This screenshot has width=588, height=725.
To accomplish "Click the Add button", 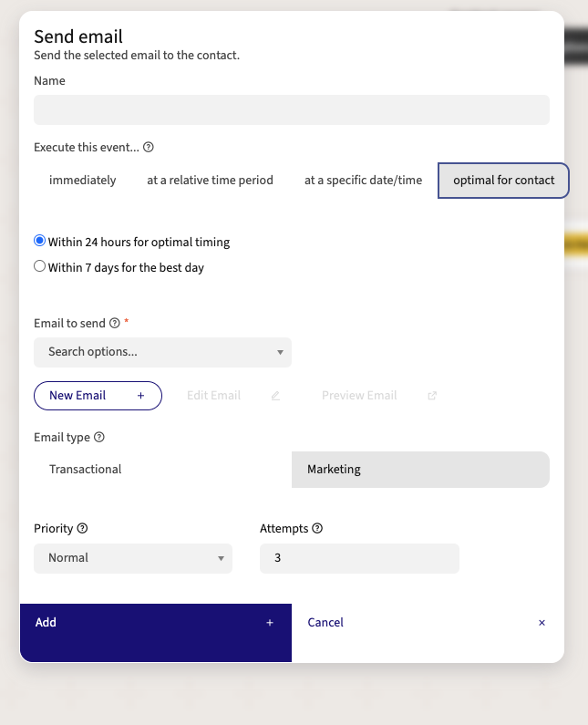I will (x=156, y=633).
